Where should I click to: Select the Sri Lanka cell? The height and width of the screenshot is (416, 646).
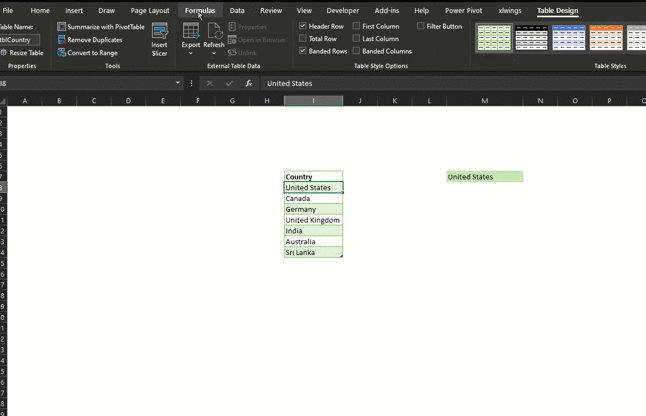[313, 252]
